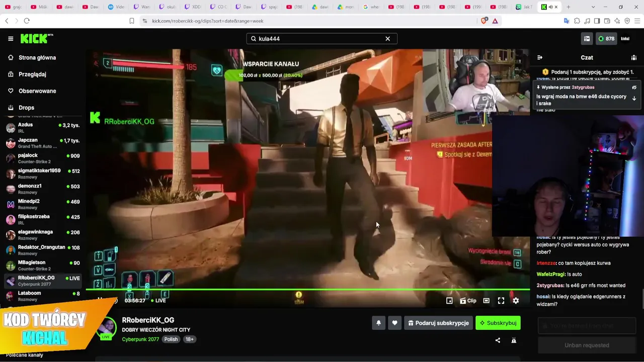
Task: Open the Kick hamburger menu
Action: (11, 39)
